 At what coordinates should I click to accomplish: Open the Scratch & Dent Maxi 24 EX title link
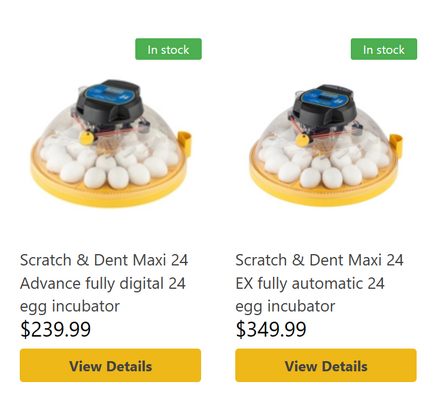319,283
